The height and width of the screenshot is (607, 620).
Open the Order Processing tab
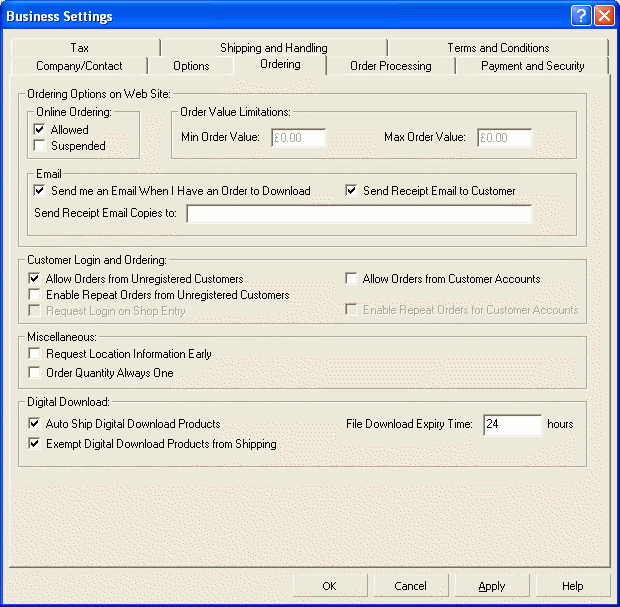[x=390, y=66]
